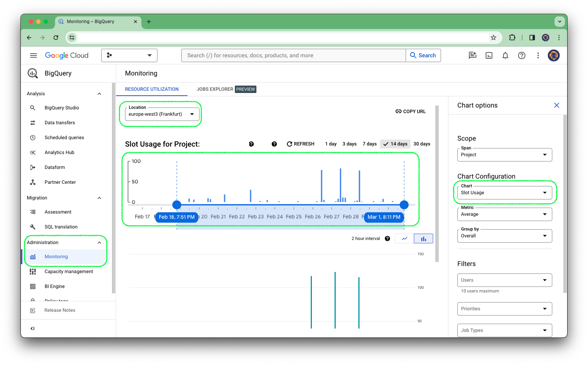This screenshot has width=588, height=365.
Task: Open the Chart Slot Usage dropdown
Action: pos(505,193)
